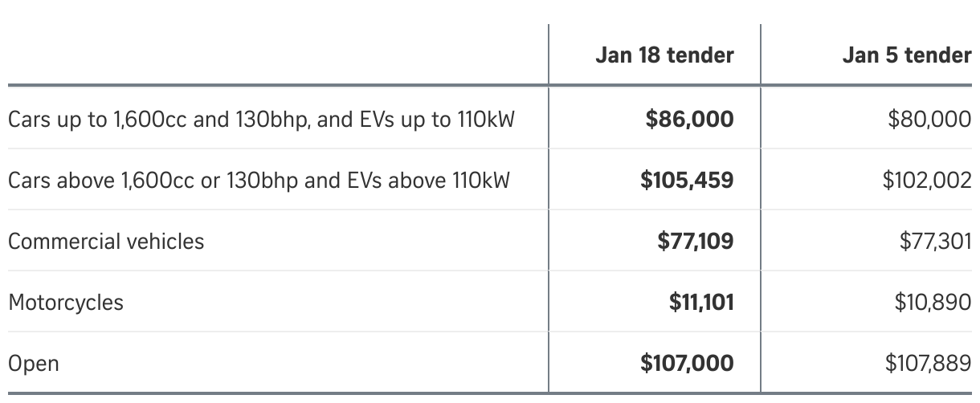Select the $77,301 value
Image resolution: width=980 pixels, height=403 pixels.
(933, 241)
